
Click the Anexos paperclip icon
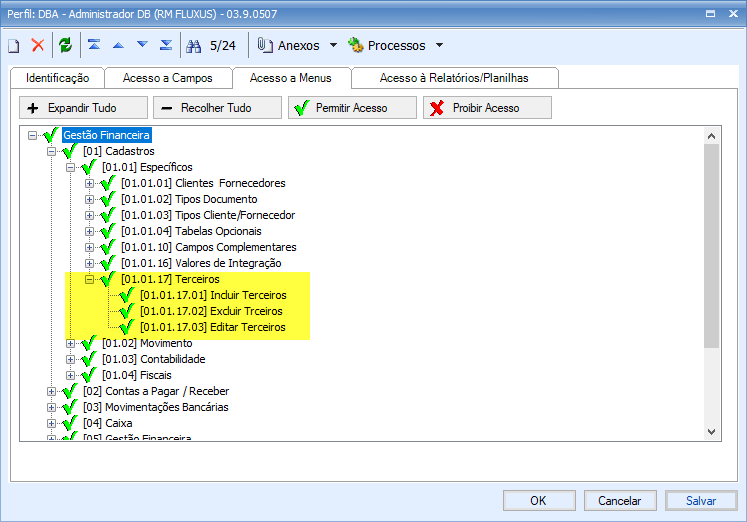[x=265, y=45]
